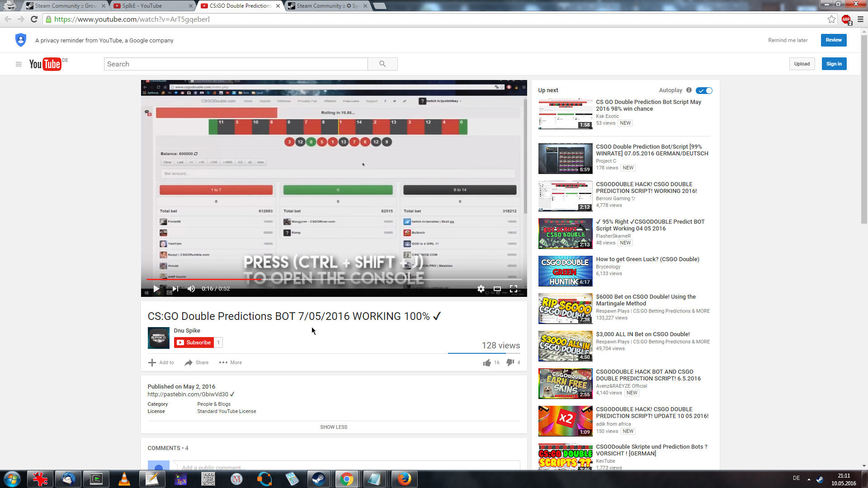The image size is (868, 488).
Task: Switch to Steam Community Group tab
Action: (x=66, y=6)
